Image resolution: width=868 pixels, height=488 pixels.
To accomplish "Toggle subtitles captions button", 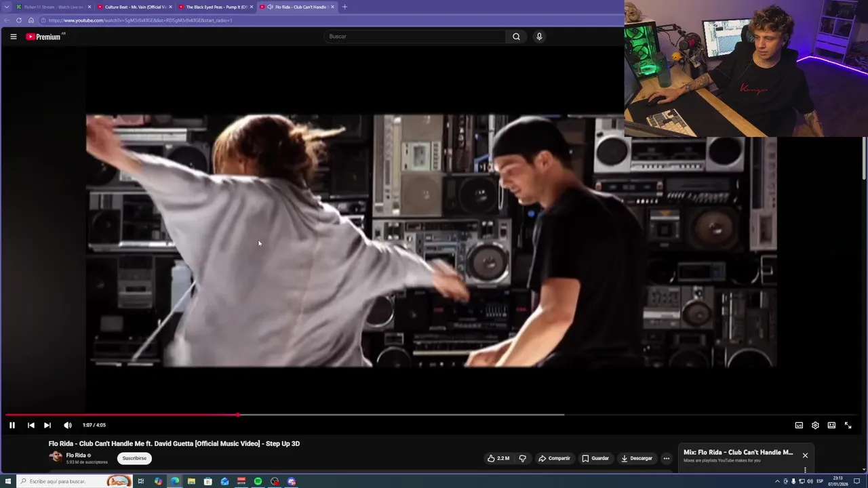I will tap(799, 425).
